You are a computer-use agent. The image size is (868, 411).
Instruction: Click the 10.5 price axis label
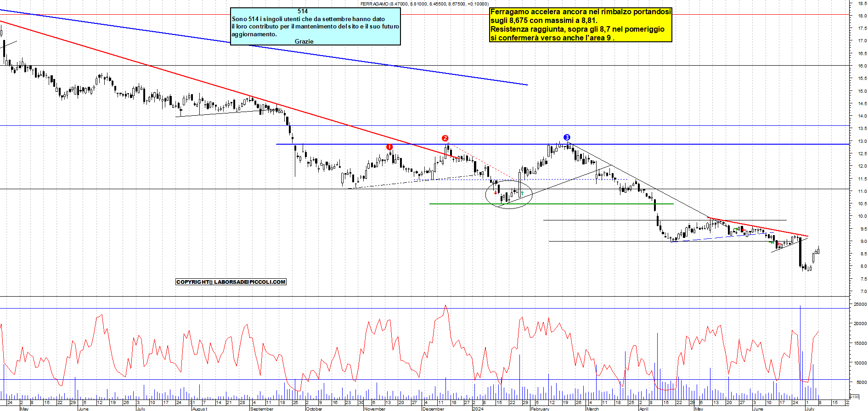point(862,203)
